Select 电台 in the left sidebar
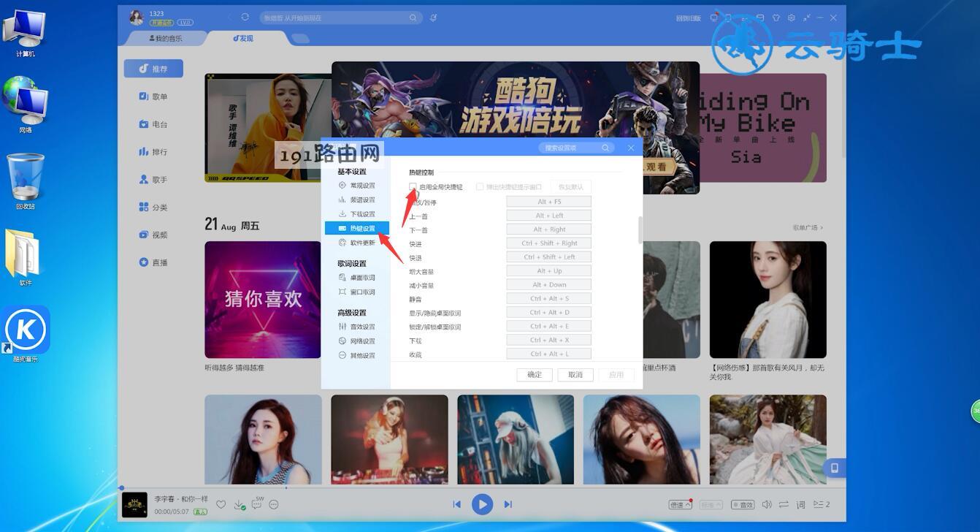This screenshot has width=980, height=532. click(153, 124)
